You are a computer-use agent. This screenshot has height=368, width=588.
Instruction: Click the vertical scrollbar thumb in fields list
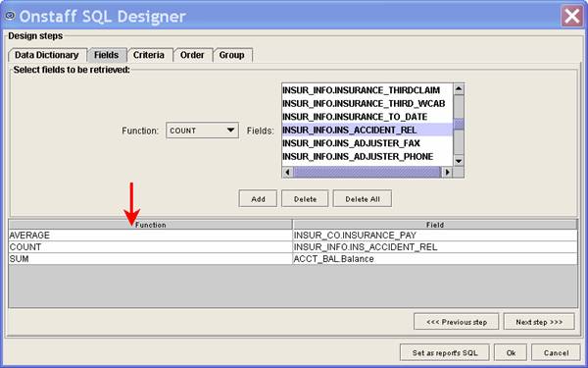(459, 124)
